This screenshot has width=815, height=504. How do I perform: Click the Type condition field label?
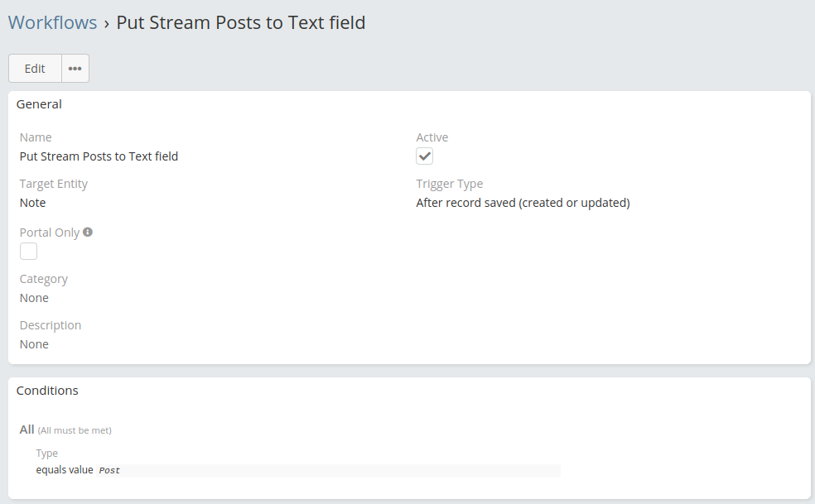point(47,454)
